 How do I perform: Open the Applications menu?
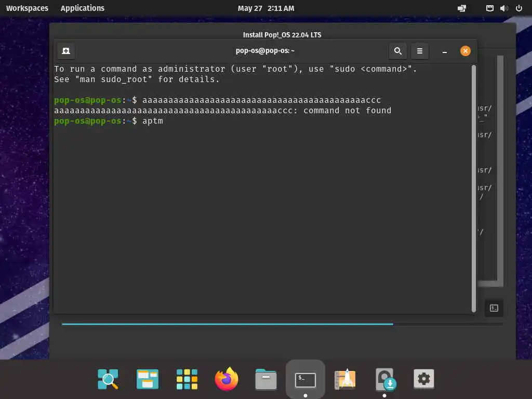83,8
